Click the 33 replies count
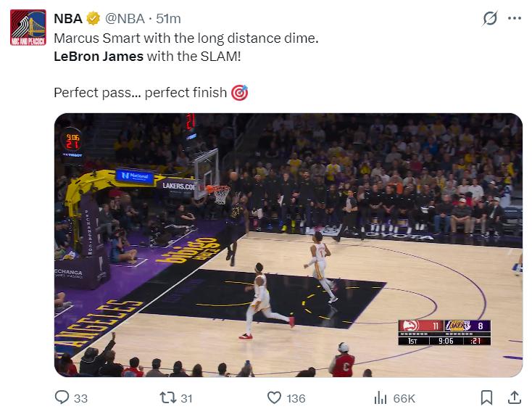532x417 pixels. tap(80, 398)
